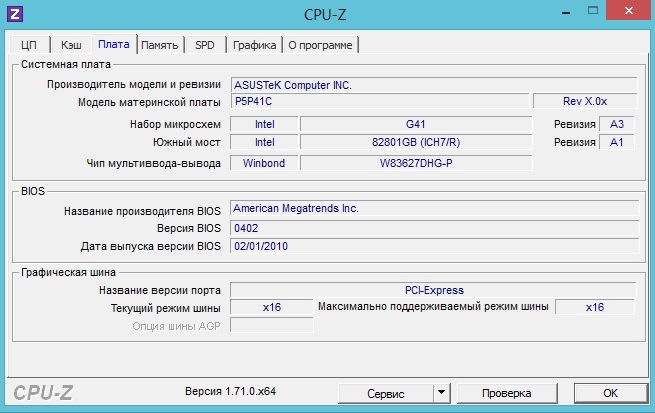655x413 pixels.
Task: Click the Чип мультиввода-вывода label
Action: coord(153,163)
